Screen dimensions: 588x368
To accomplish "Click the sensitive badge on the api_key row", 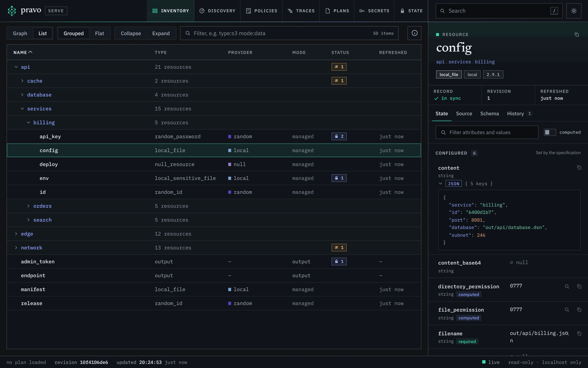I will 339,136.
